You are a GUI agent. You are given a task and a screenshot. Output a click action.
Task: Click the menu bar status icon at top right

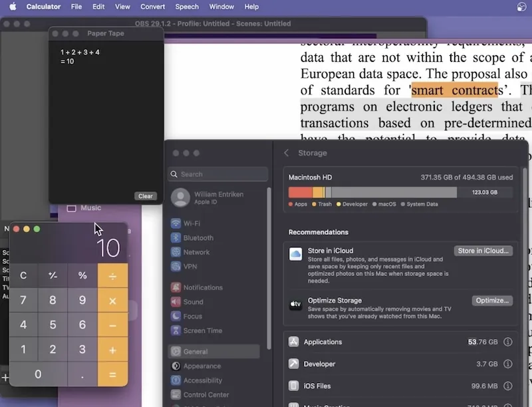521,7
